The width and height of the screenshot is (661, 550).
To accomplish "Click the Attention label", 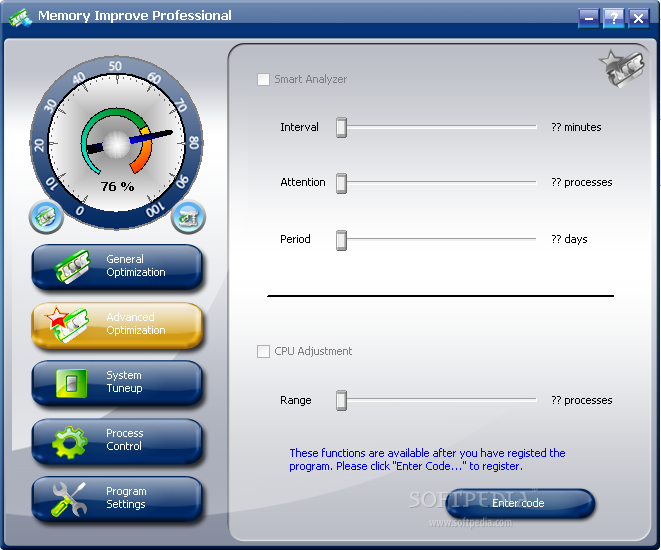I will pos(303,182).
